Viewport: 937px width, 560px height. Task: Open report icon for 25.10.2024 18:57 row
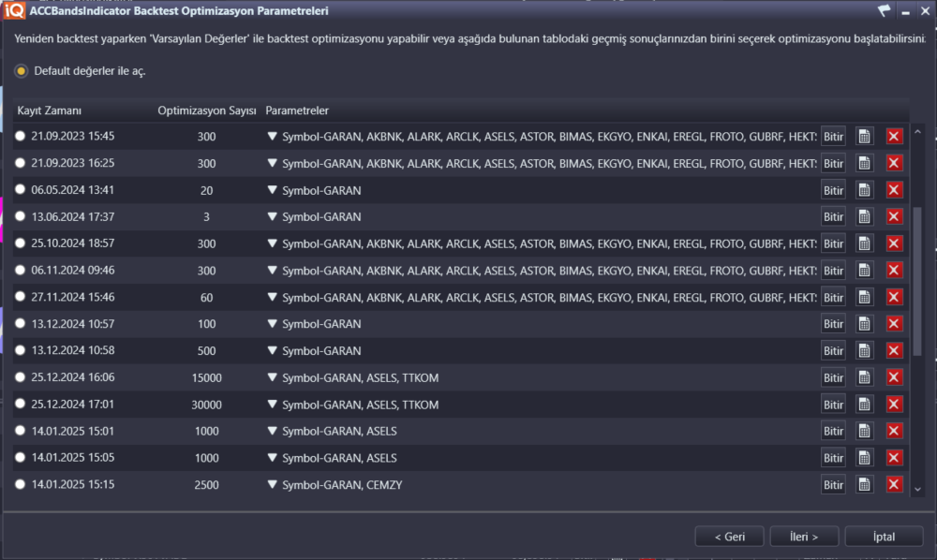click(x=864, y=243)
